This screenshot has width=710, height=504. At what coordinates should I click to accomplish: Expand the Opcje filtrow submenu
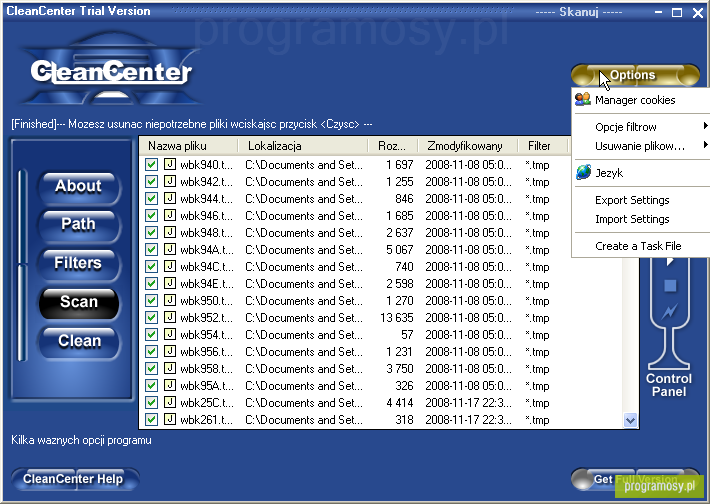tap(642, 127)
